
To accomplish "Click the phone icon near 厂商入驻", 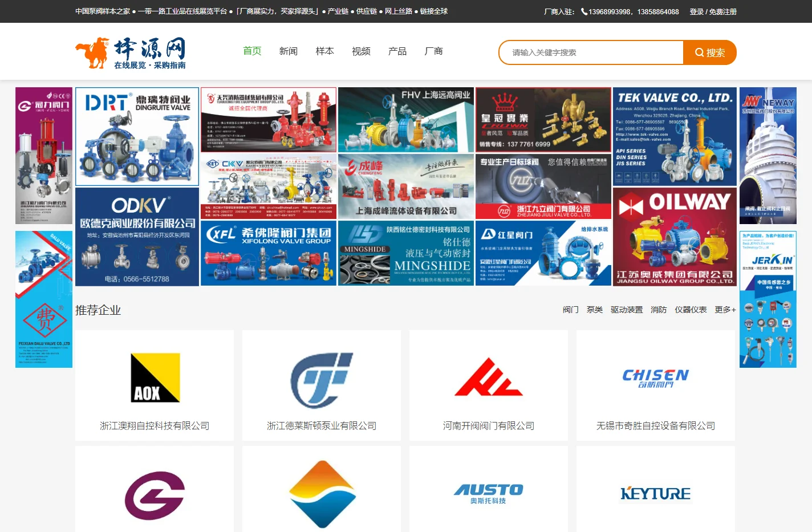I will pyautogui.click(x=584, y=11).
